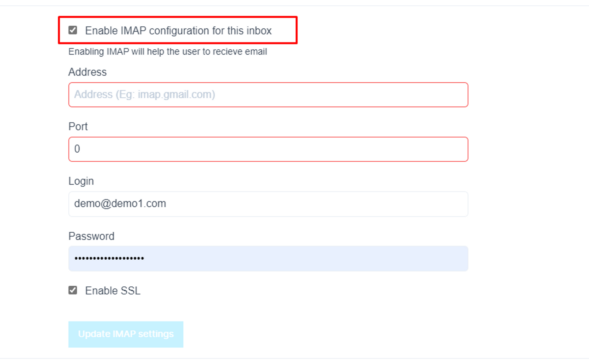
Task: Click the 'Password' field label
Action: point(91,236)
